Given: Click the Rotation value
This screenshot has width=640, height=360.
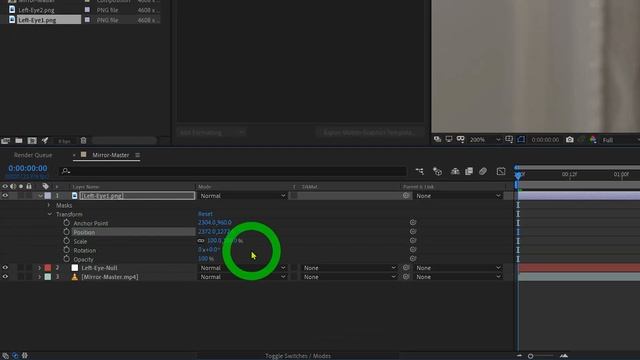Looking at the screenshot, I should click(209, 250).
